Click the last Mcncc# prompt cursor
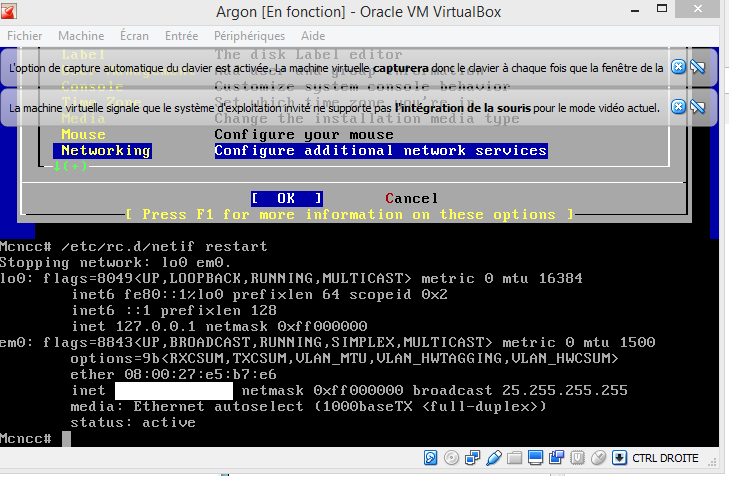Screen dimensions: 729x477 (66, 438)
